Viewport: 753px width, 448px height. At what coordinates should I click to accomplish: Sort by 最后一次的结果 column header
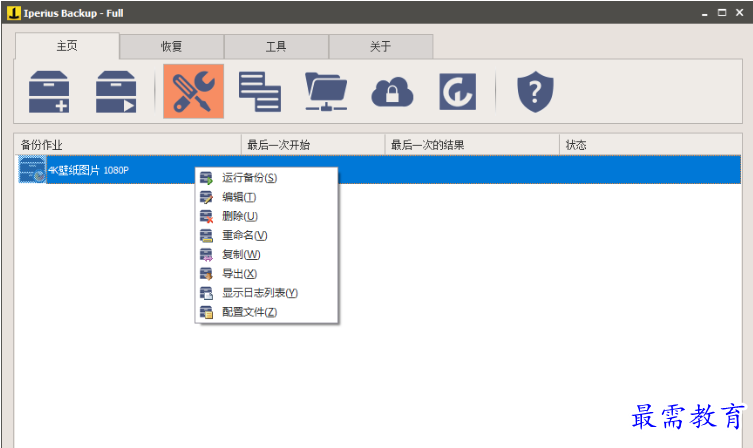[x=473, y=145]
